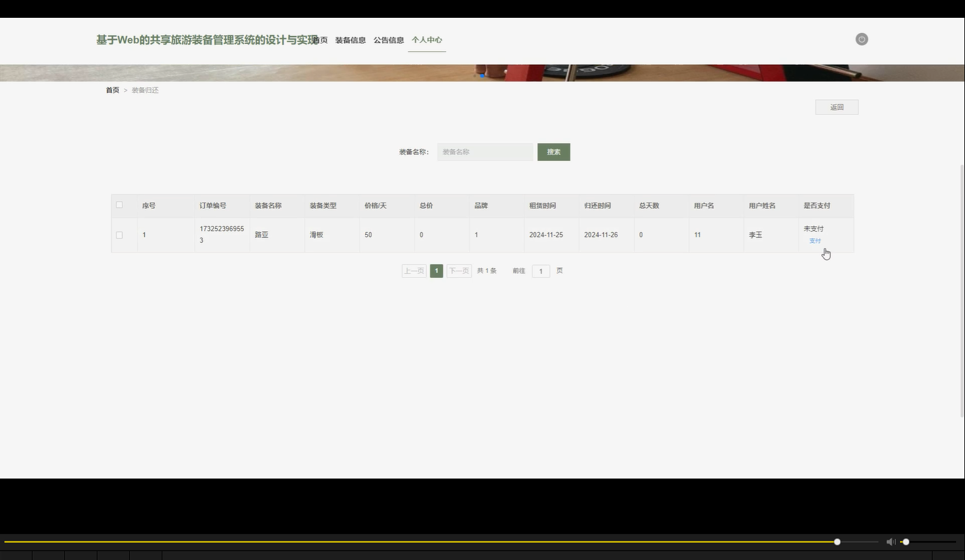Open the 首页 nav menu
This screenshot has width=965, height=560.
coord(320,40)
